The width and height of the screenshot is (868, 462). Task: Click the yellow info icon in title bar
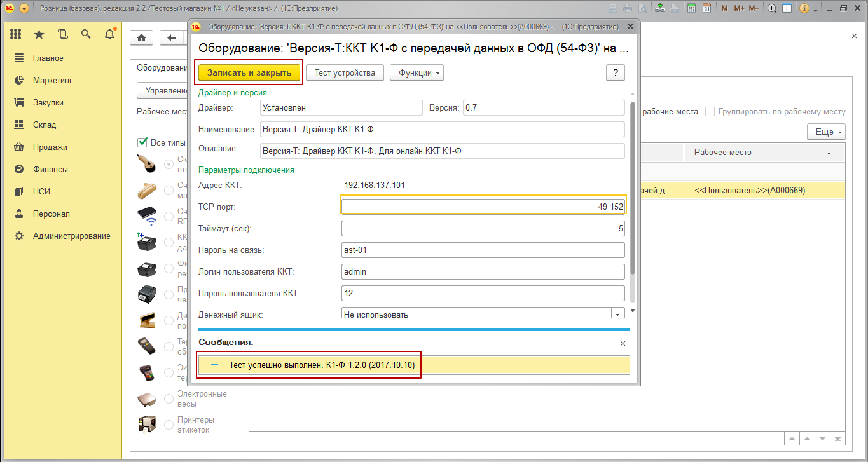(804, 9)
